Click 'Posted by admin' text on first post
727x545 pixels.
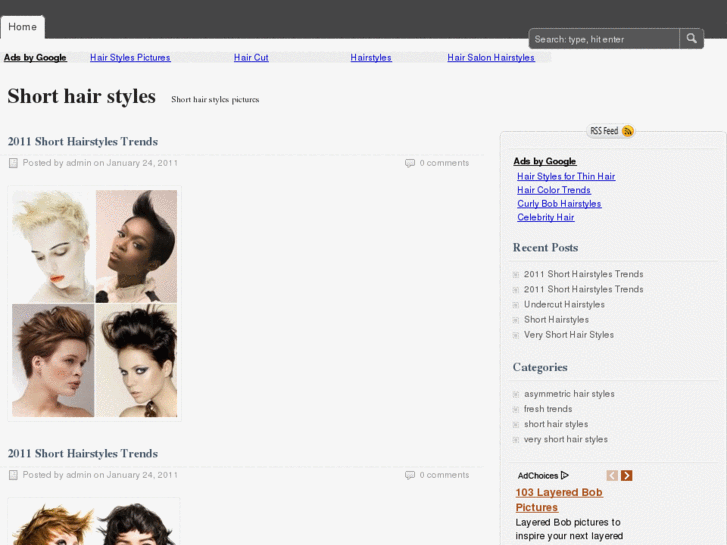(57, 163)
